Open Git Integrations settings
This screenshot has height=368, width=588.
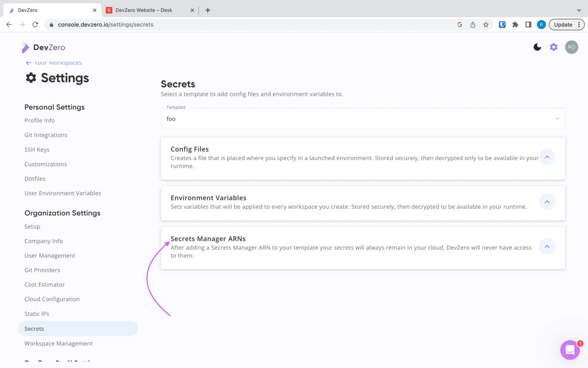pyautogui.click(x=46, y=135)
